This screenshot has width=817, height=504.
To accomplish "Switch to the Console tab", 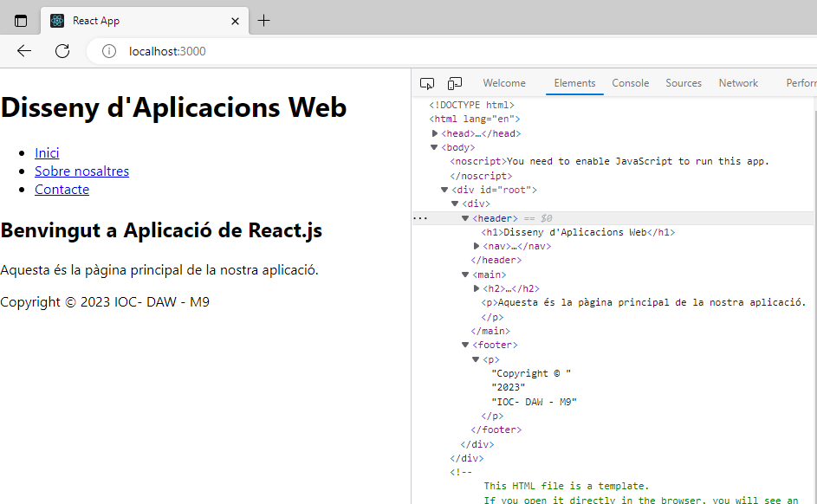I will [x=630, y=83].
